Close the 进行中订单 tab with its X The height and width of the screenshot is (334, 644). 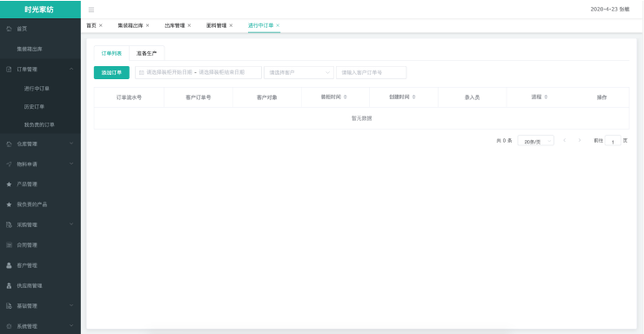click(278, 25)
